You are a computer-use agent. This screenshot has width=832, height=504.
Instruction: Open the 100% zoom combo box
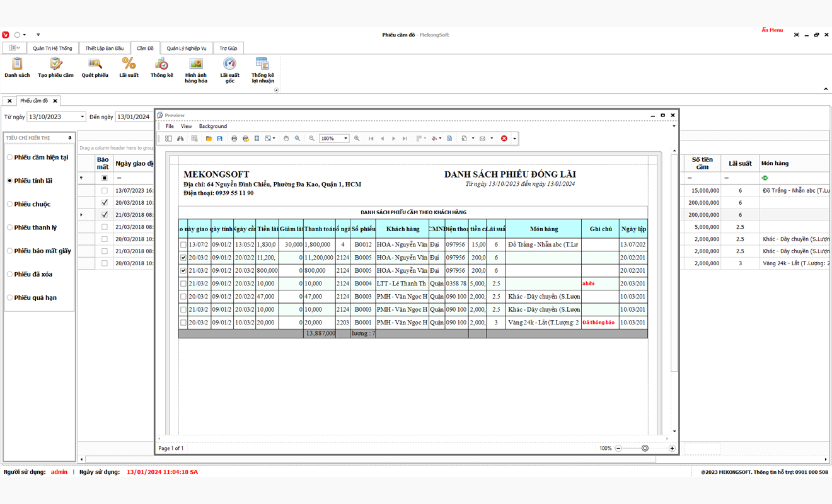[x=334, y=139]
